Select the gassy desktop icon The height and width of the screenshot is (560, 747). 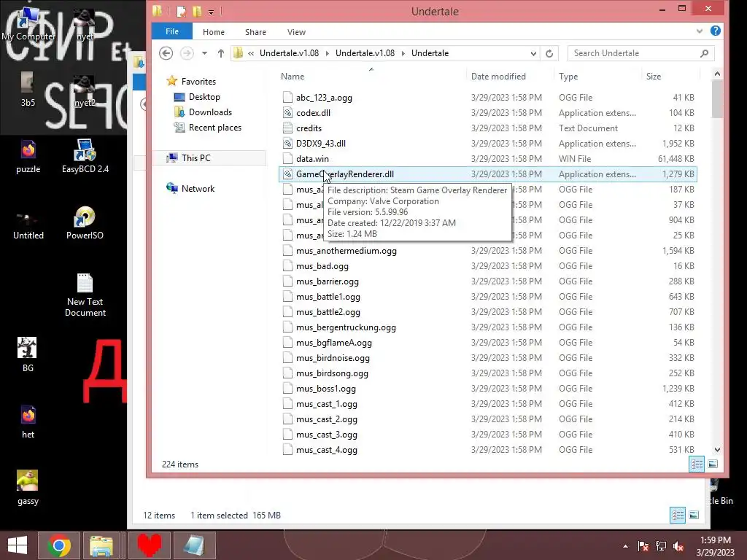[28, 488]
